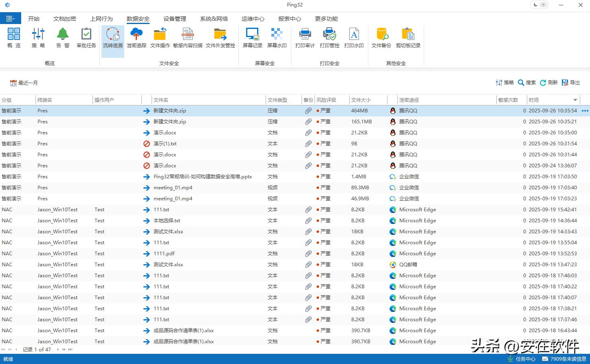Viewport: 590px width, 364px height.
Task: Click the 导出 export button
Action: click(570, 83)
